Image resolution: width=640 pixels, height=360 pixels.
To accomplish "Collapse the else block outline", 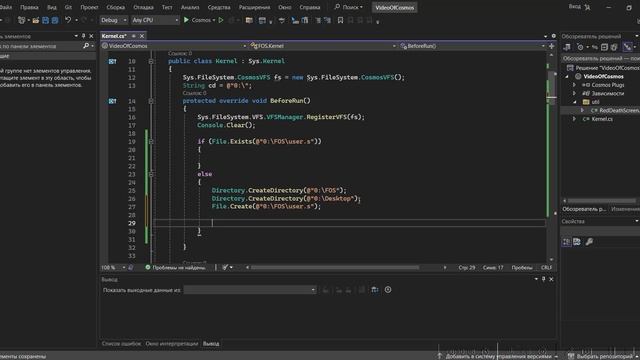I will click(x=151, y=174).
